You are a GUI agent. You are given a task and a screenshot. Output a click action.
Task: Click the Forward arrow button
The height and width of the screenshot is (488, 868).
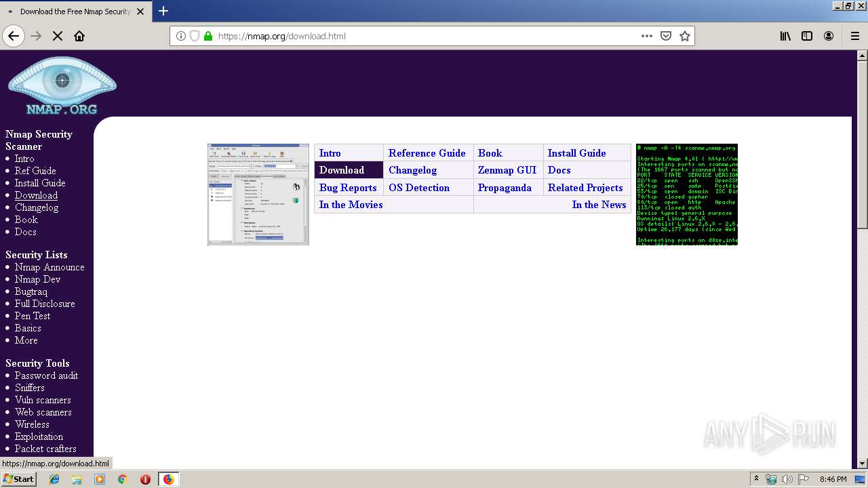(36, 36)
